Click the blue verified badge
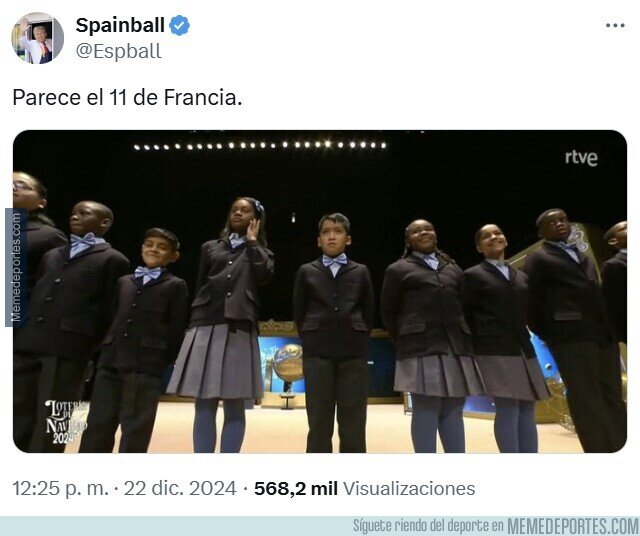This screenshot has height=536, width=640. point(179,25)
